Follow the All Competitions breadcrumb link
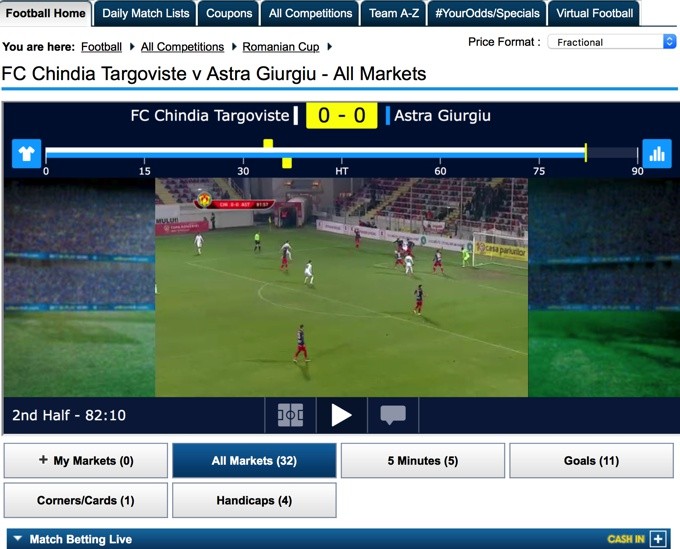Image resolution: width=680 pixels, height=549 pixels. tap(183, 47)
